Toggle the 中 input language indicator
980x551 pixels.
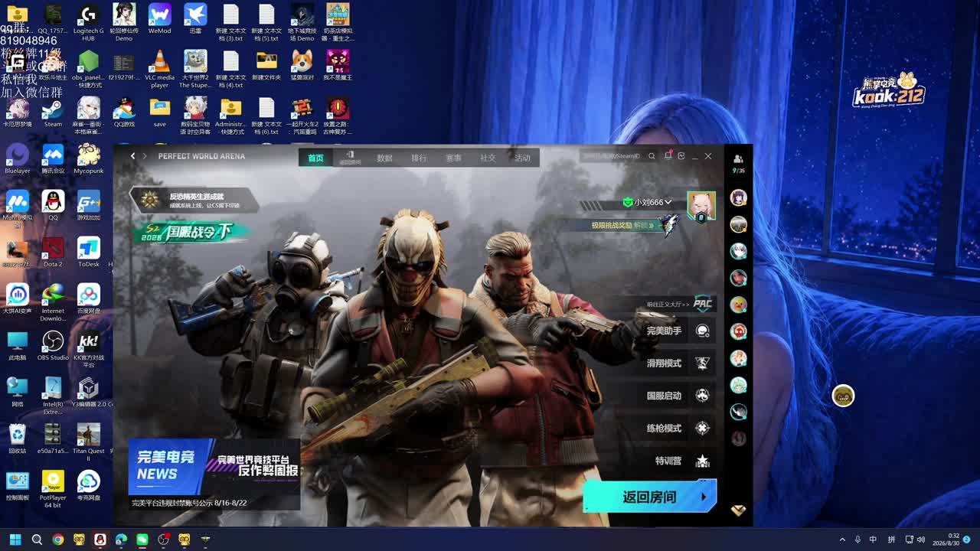coord(873,540)
